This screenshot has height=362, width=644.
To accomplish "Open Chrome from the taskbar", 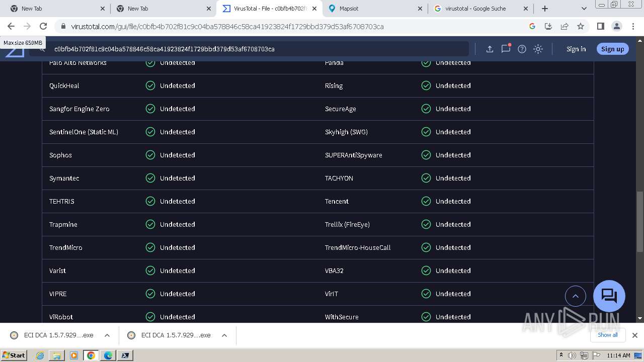I will [x=91, y=355].
